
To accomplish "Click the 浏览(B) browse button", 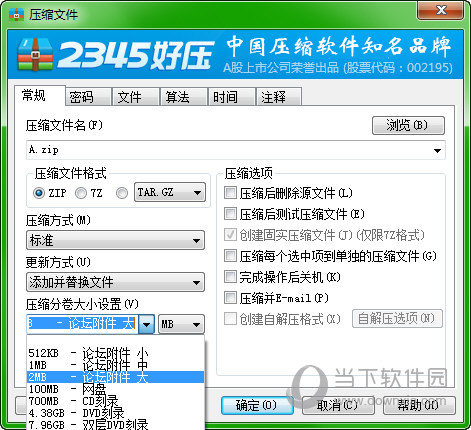I will (x=408, y=125).
